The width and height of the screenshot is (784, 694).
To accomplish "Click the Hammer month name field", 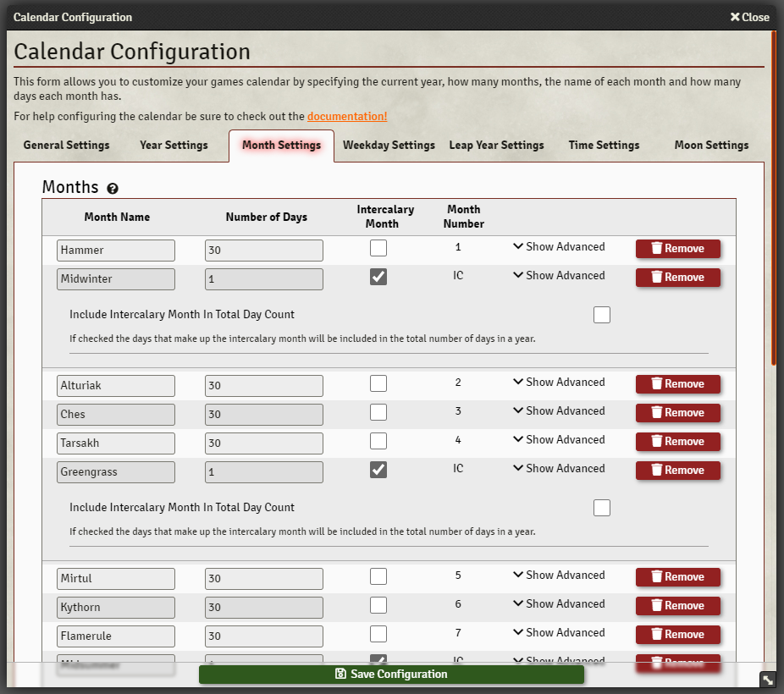I will point(116,251).
